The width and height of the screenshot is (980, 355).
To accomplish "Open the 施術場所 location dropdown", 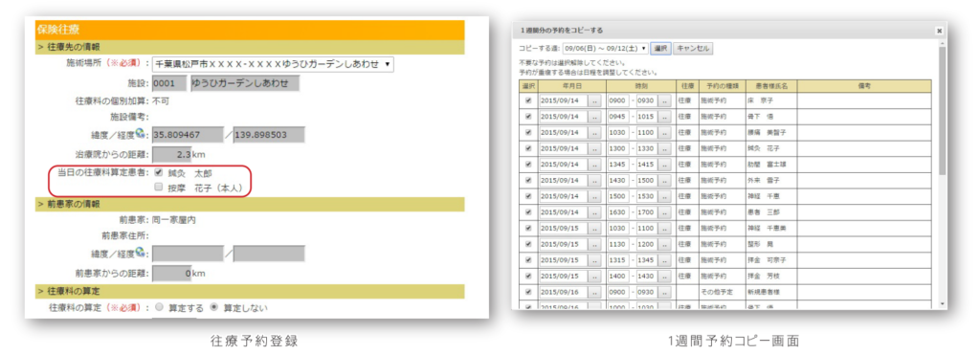I will coord(273,64).
